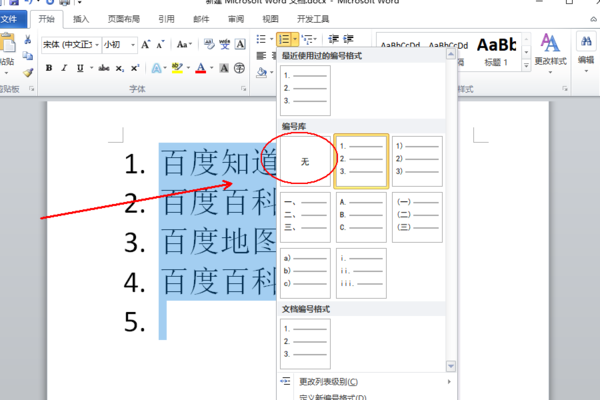Open the 审阅 ribbon tab

tap(236, 19)
